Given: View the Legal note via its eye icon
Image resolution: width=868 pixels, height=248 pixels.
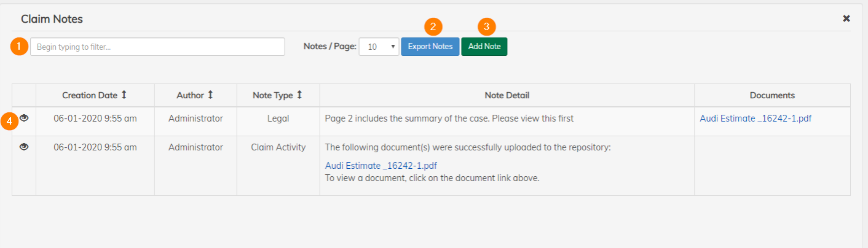Looking at the screenshot, I should click(24, 118).
